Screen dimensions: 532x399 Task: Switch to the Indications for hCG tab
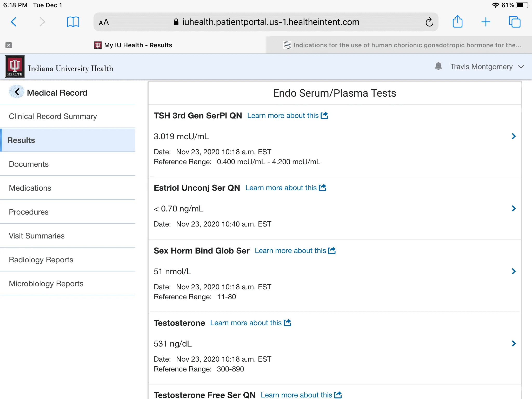click(x=399, y=45)
